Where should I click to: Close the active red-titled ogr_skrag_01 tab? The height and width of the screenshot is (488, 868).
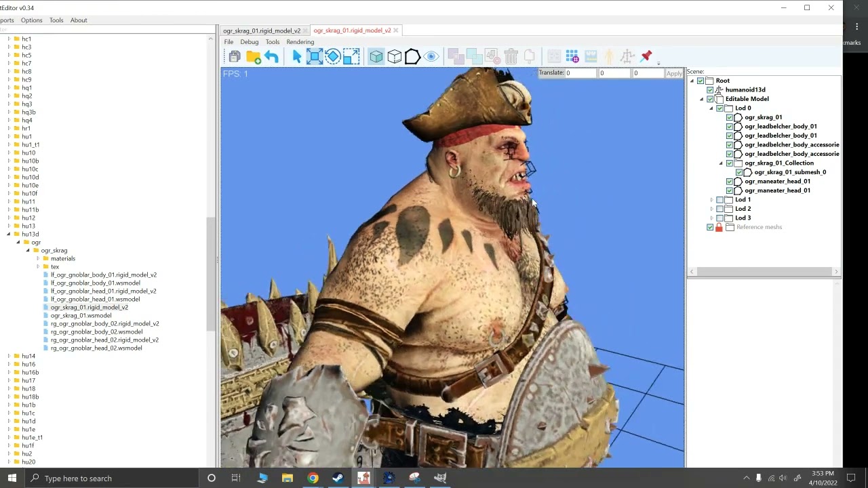(396, 30)
